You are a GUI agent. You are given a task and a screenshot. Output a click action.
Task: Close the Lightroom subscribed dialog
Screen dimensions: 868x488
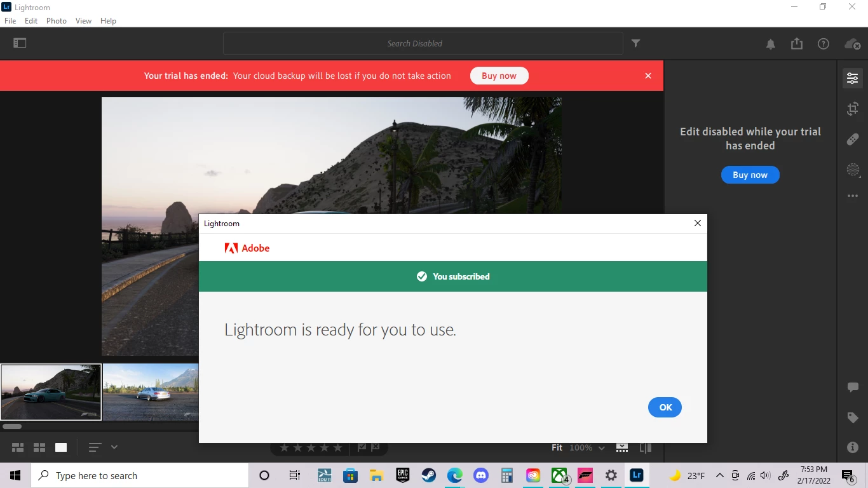pyautogui.click(x=698, y=223)
